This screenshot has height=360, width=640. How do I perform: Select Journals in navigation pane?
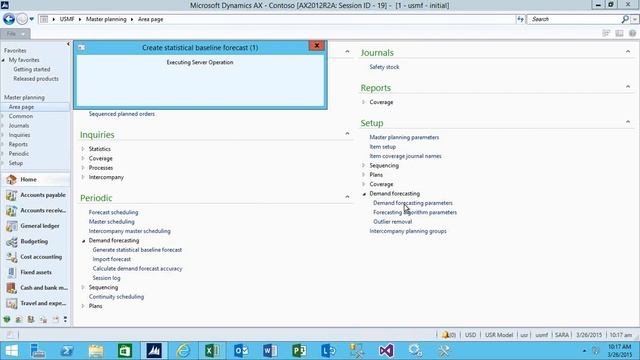coord(19,126)
